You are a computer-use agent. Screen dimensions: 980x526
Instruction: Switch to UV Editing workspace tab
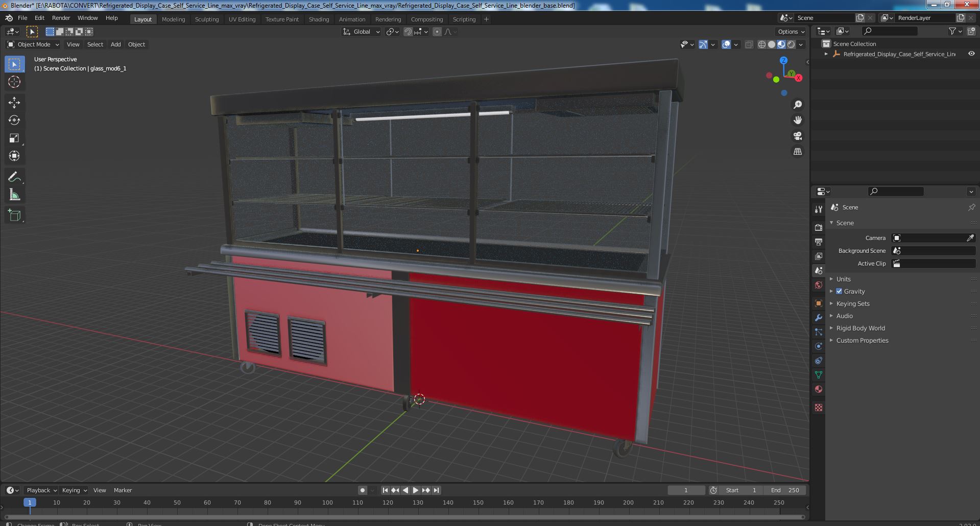pyautogui.click(x=242, y=19)
